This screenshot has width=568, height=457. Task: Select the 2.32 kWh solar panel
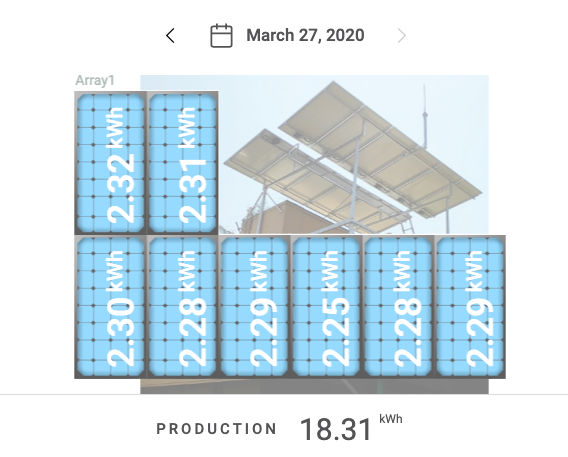(110, 163)
